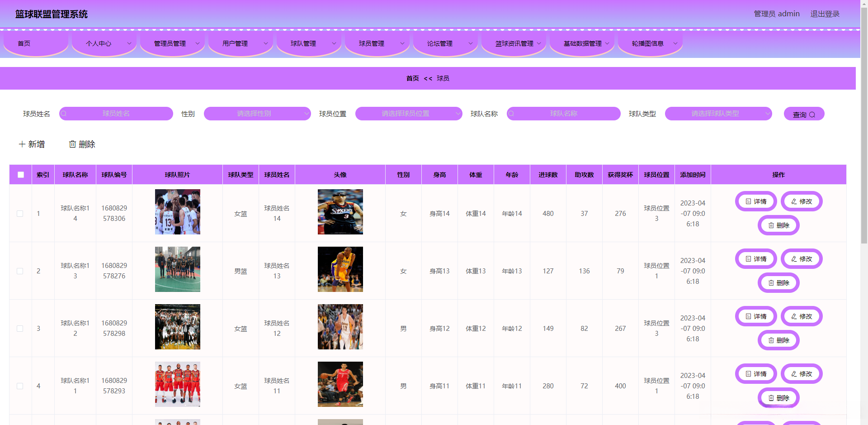Expand the 球员管理 menu

(377, 43)
